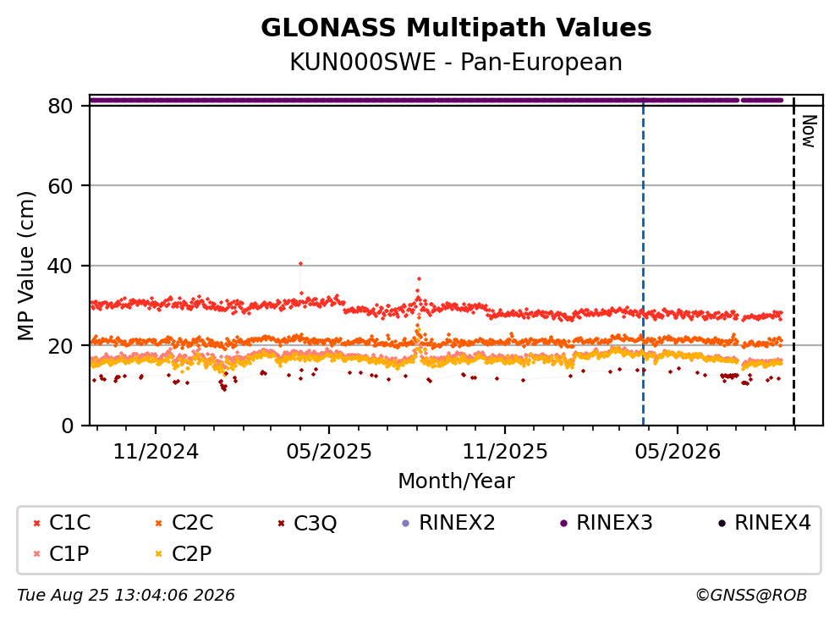Click the 05/2025 x-axis tick label
The image size is (840, 621).
pos(329,452)
